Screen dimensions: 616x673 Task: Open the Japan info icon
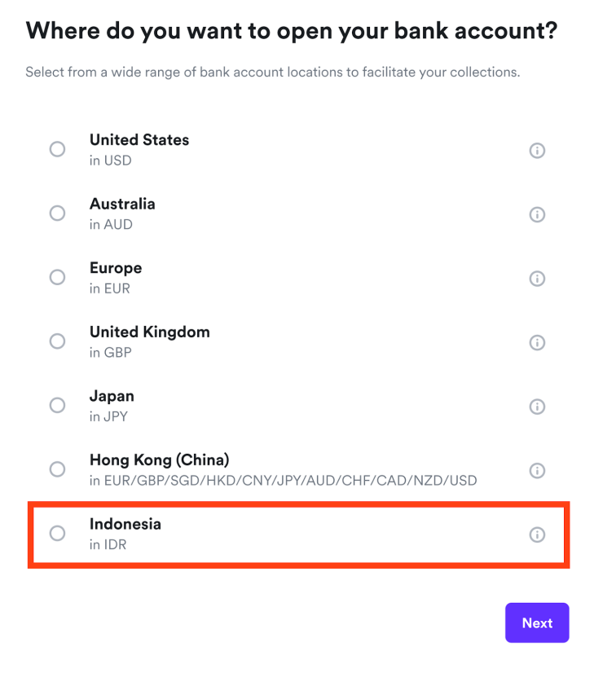537,407
